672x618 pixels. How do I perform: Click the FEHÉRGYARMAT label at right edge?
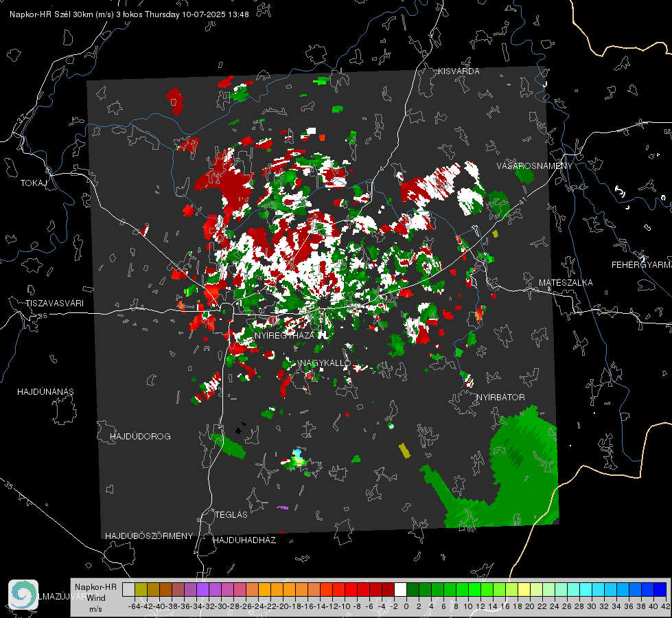coord(642,265)
